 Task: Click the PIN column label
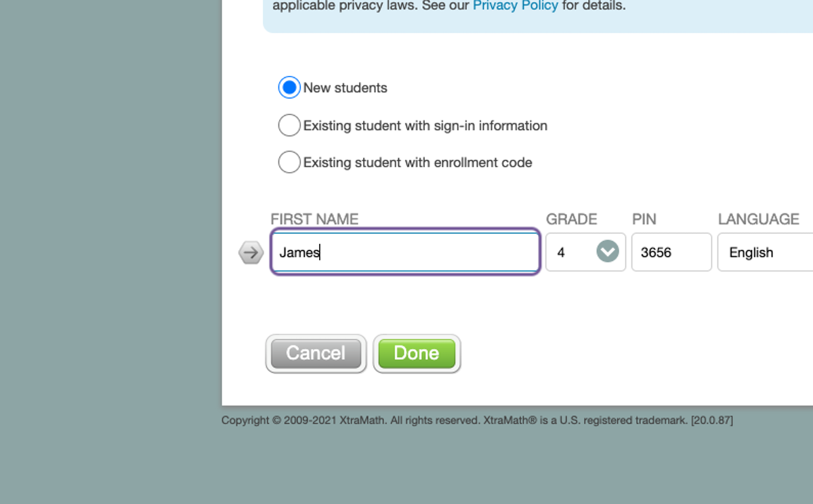pyautogui.click(x=644, y=219)
